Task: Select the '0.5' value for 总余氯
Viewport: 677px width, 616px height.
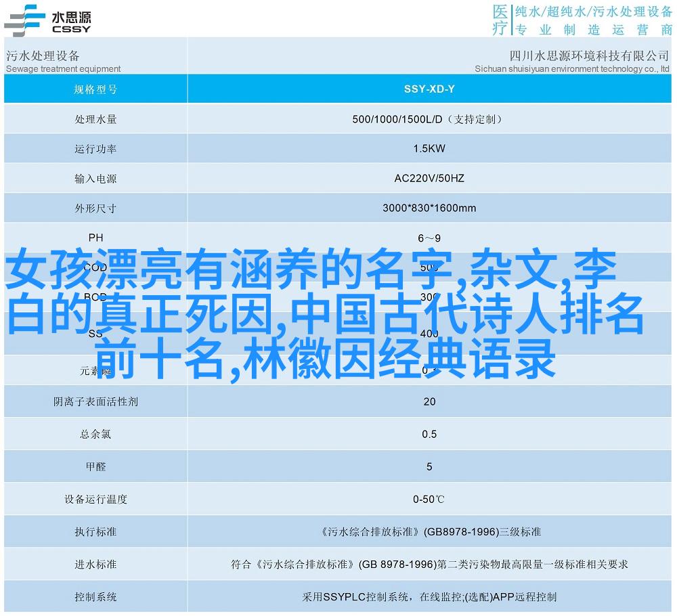Action: 429,434
